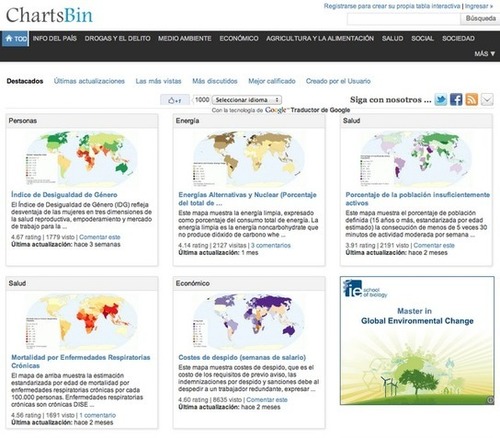Switch to Mejor calificado tab
Image resolution: width=500 pixels, height=438 pixels.
point(272,81)
